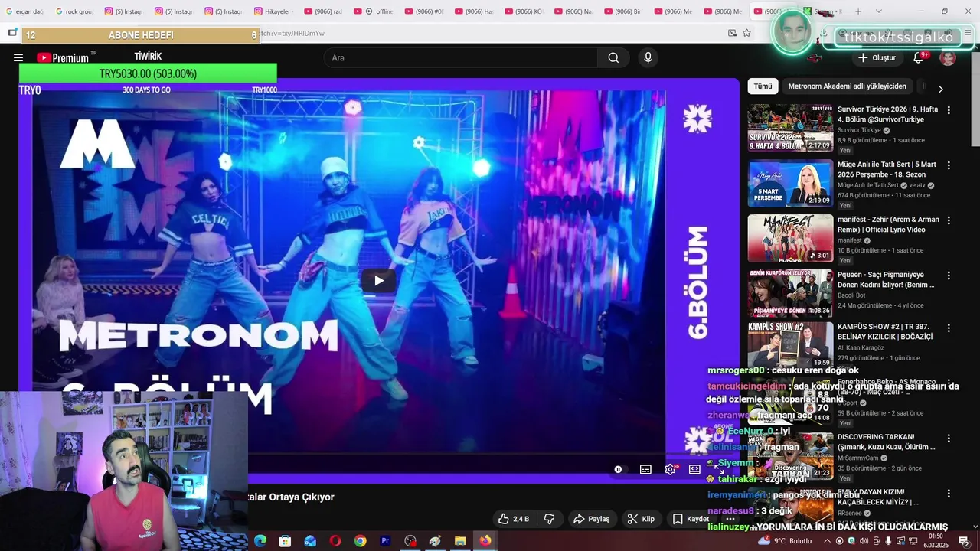Show hidden system tray icons chevron
Viewport: 980px width, 551px height.
click(828, 541)
